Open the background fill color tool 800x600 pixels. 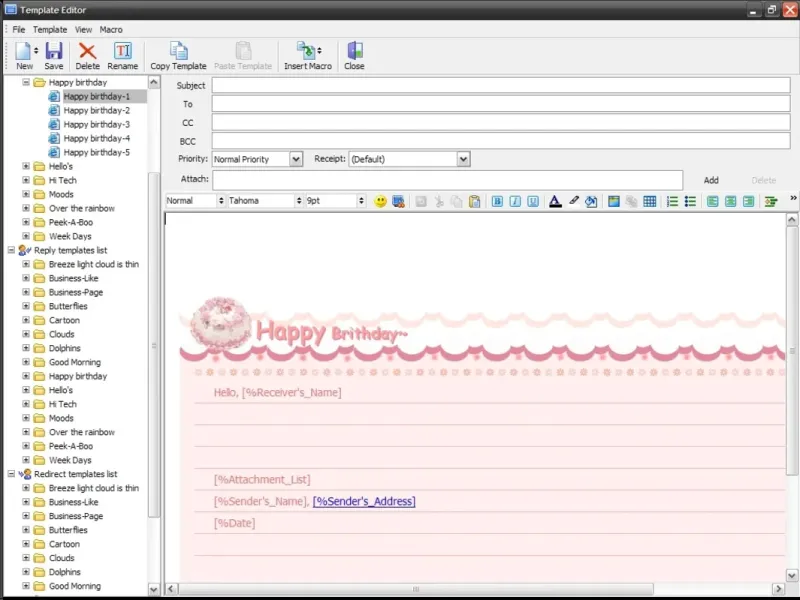[591, 201]
